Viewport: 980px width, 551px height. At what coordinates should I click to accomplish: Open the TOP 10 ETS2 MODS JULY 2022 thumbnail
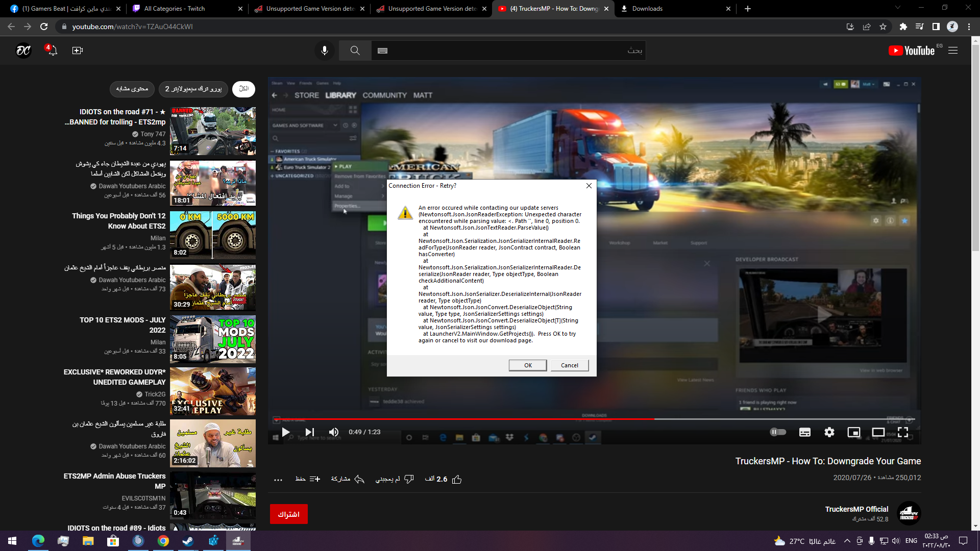pyautogui.click(x=213, y=339)
